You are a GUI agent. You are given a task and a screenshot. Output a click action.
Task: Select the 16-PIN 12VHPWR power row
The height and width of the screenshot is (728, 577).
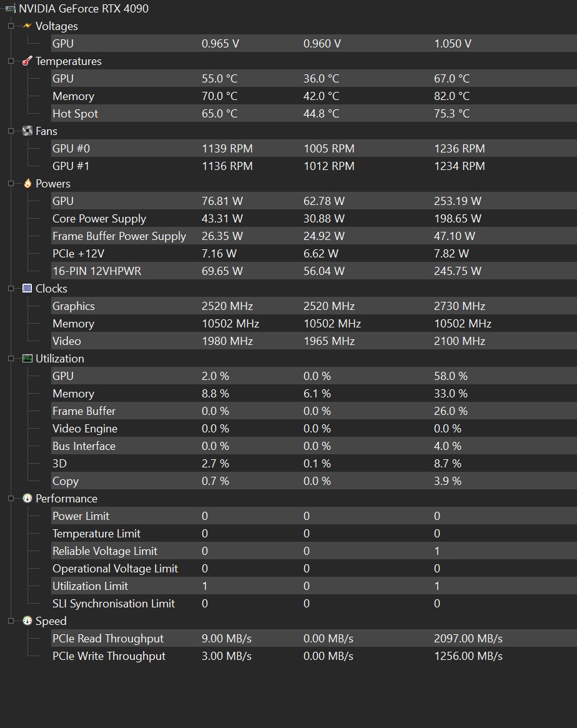314,271
